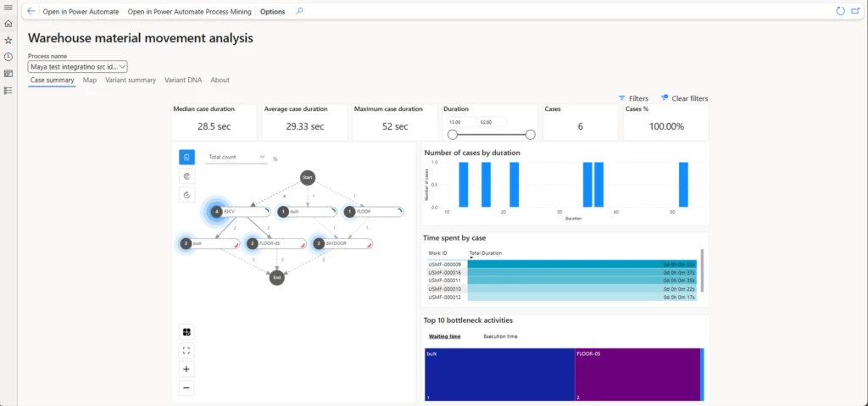Click the search magnifier icon next to Options
Image resolution: width=868 pixels, height=406 pixels.
(299, 12)
